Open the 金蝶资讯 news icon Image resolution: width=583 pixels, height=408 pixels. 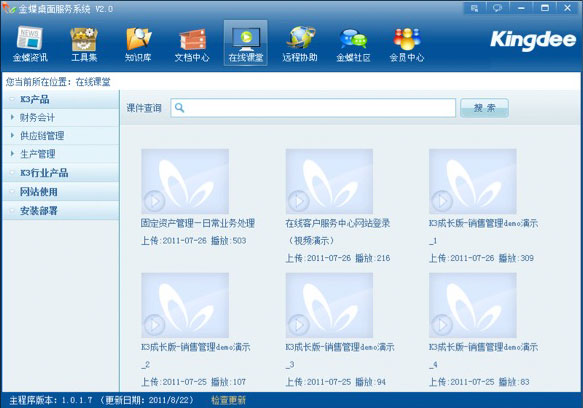point(30,44)
